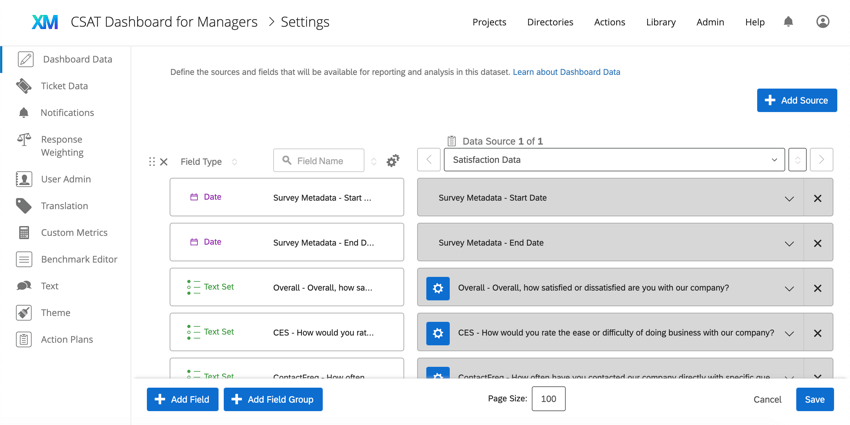
Task: Click Overall - Overall, how sa field name
Action: pyautogui.click(x=323, y=288)
